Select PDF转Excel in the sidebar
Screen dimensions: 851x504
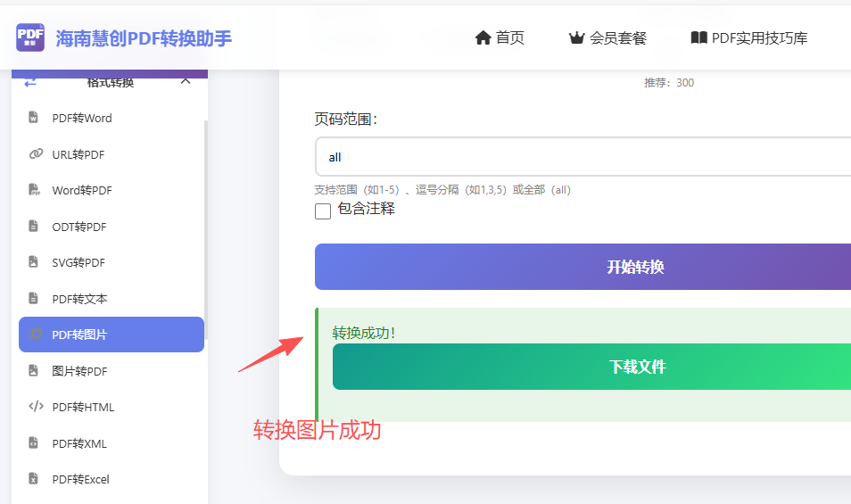pos(112,479)
